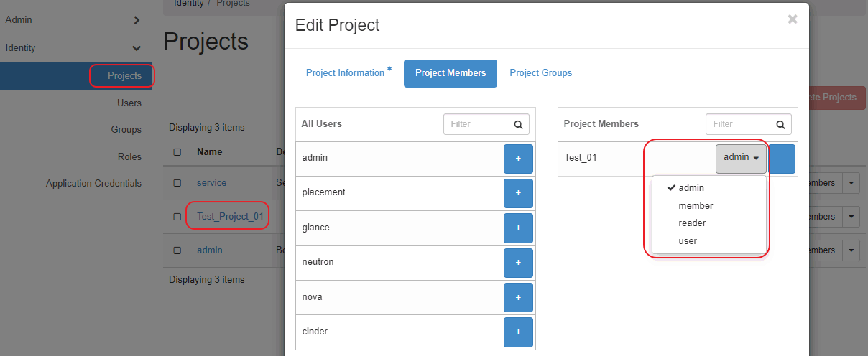
Task: Expand the Admin sidebar section
Action: tap(137, 20)
